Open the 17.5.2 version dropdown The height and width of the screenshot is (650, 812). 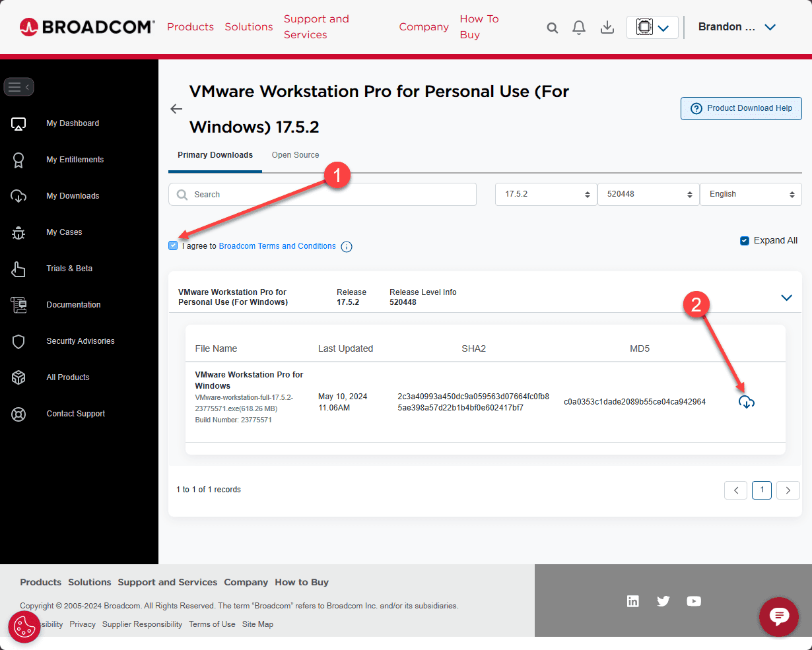[x=546, y=194]
